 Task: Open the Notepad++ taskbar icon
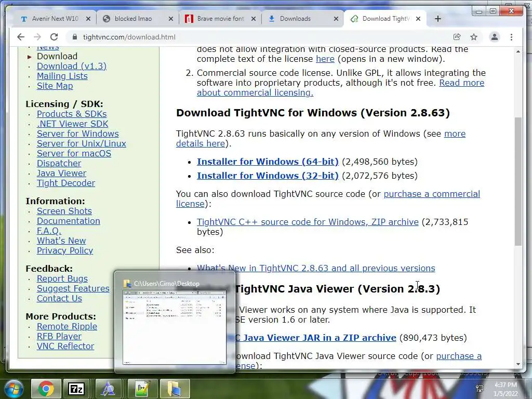pyautogui.click(x=142, y=389)
